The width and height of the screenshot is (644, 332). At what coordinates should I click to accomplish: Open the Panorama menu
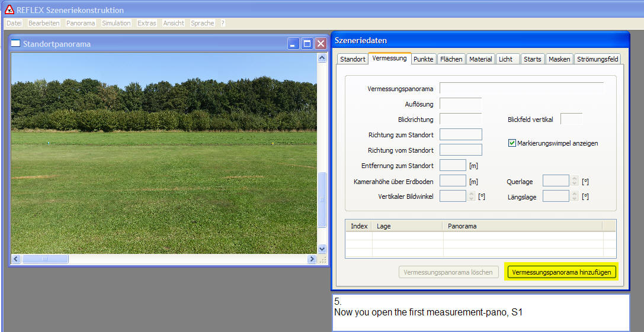pos(81,24)
